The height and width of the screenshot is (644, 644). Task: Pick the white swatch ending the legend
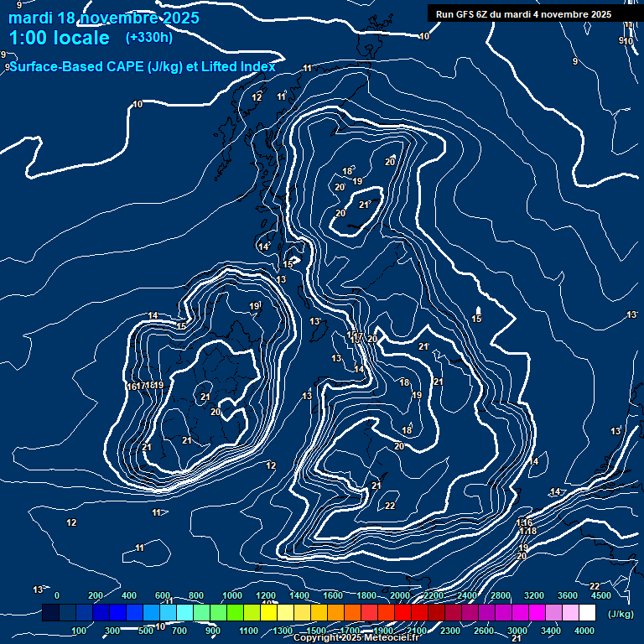[x=587, y=614]
